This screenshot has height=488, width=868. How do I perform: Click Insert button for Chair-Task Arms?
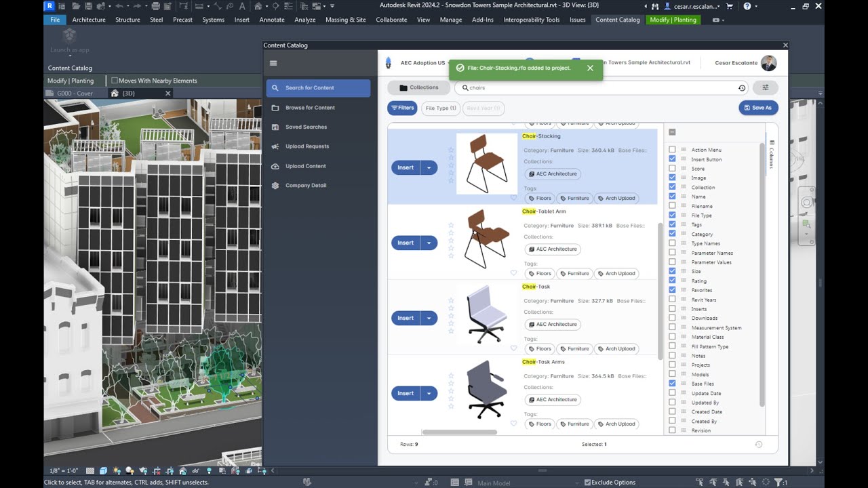(x=406, y=393)
